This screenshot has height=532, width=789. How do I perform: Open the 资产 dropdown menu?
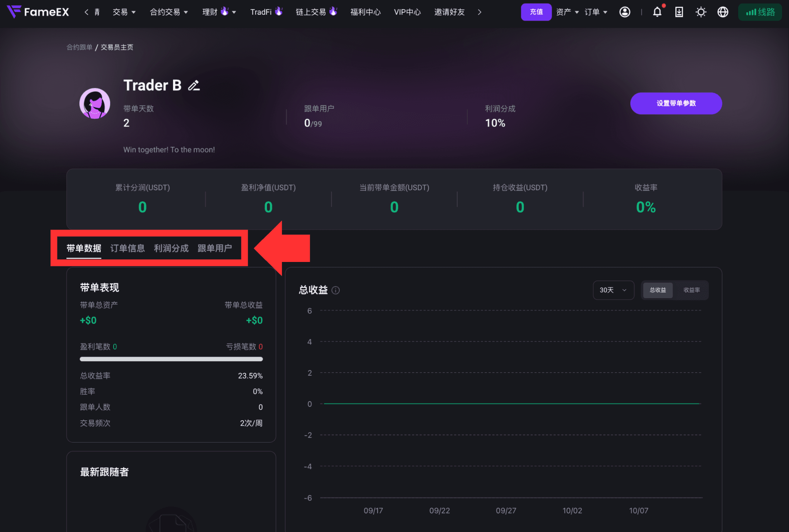tap(567, 12)
